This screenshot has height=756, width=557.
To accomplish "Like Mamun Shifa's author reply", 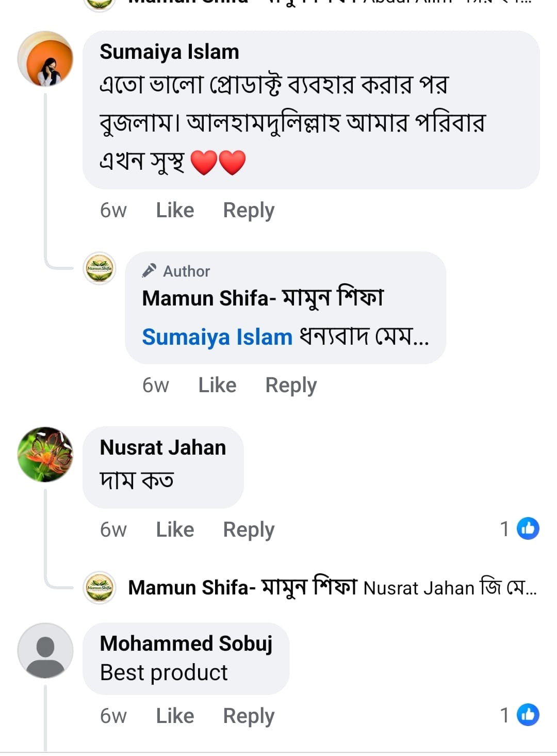I will pyautogui.click(x=217, y=385).
